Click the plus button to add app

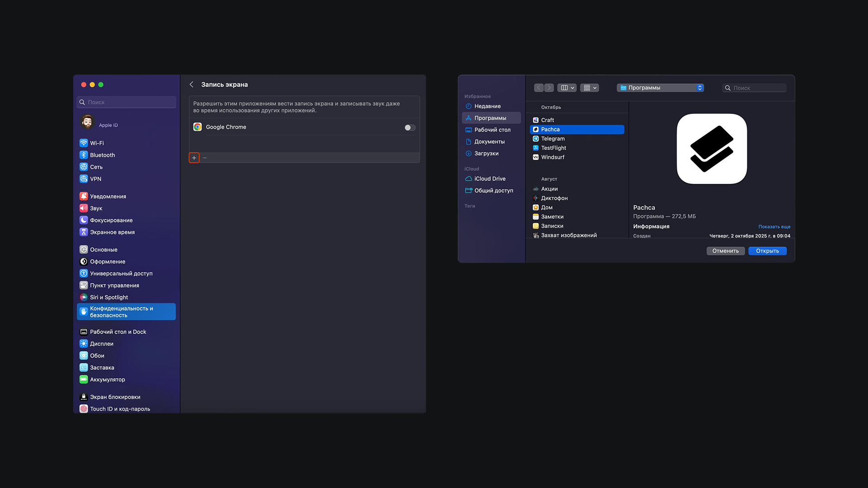click(x=194, y=158)
